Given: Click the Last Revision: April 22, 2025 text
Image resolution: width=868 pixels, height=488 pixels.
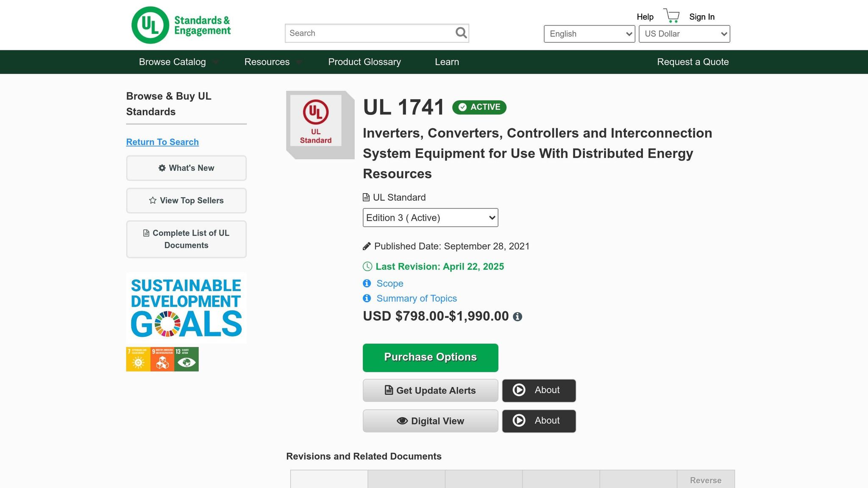Looking at the screenshot, I should point(440,266).
